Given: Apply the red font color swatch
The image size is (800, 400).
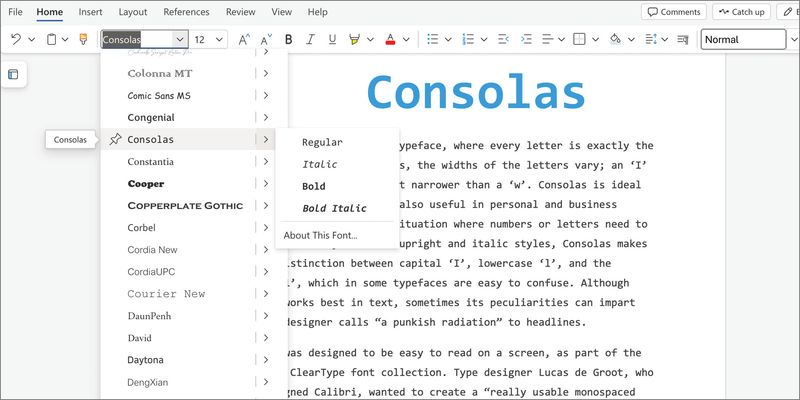Looking at the screenshot, I should tap(389, 40).
